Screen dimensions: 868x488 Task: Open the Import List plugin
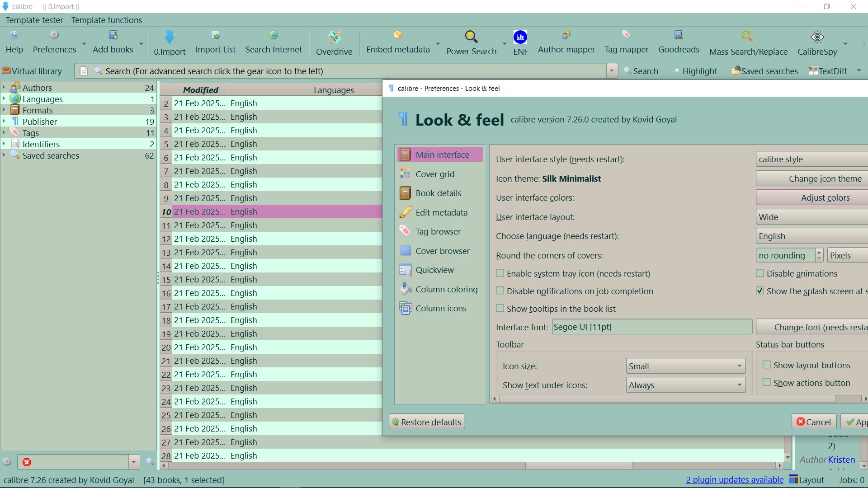[215, 42]
